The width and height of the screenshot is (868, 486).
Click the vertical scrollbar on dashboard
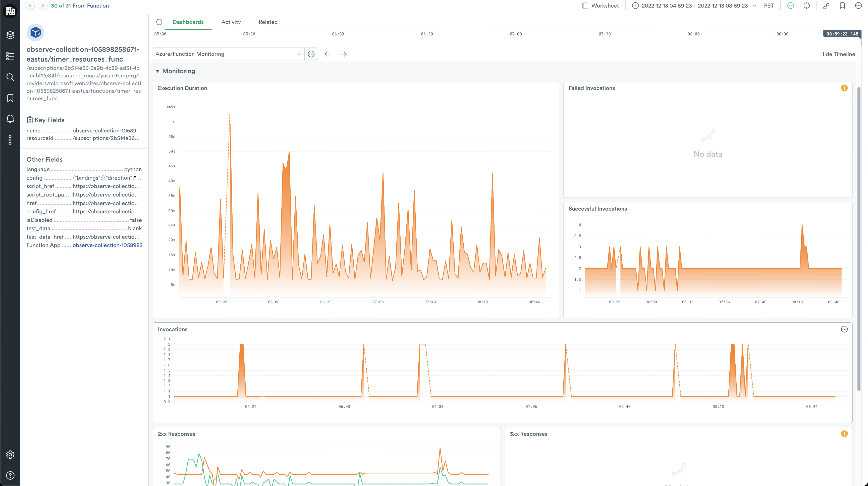(859, 236)
